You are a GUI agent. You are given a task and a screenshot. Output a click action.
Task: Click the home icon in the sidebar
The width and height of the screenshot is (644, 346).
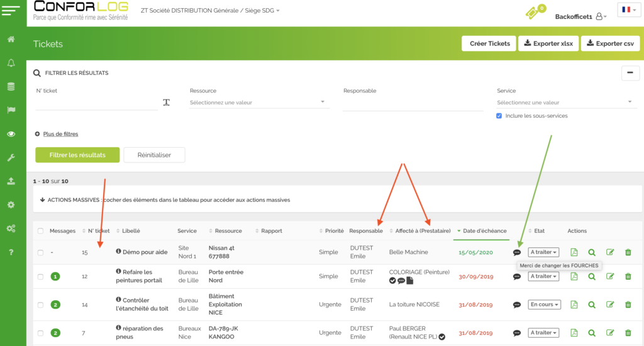pyautogui.click(x=11, y=40)
